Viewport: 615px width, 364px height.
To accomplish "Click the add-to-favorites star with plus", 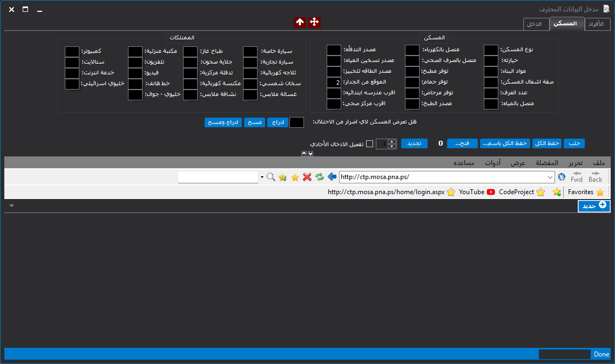I will coord(282,177).
